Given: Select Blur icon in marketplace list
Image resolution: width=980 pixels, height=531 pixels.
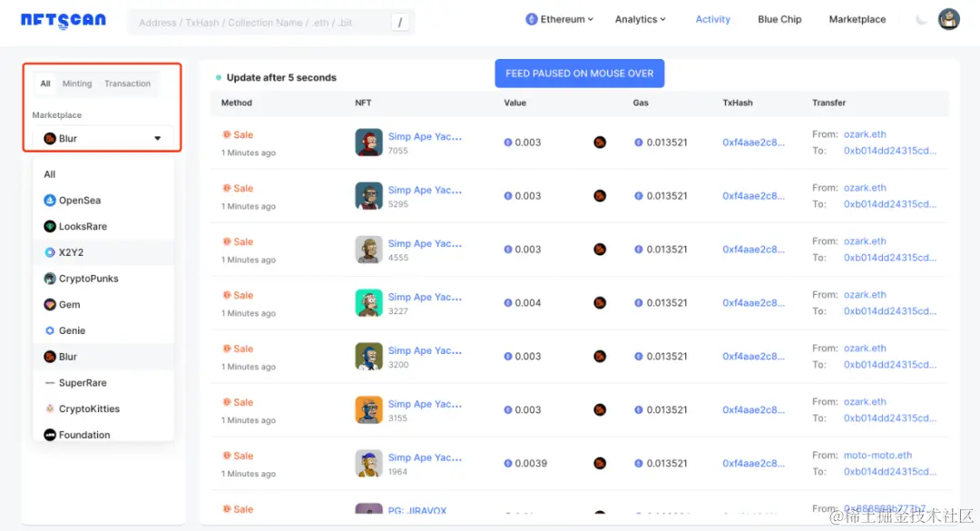Looking at the screenshot, I should 50,357.
